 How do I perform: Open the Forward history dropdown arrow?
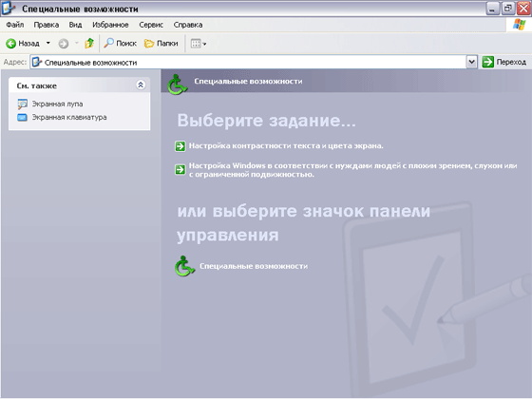click(77, 43)
